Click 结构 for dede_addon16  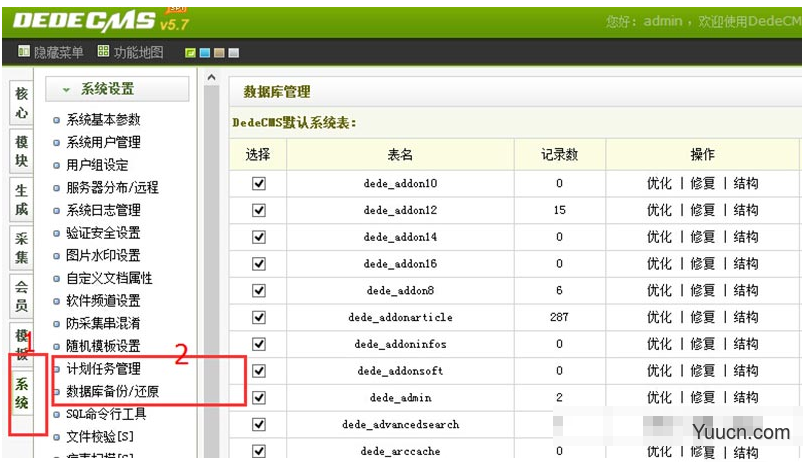pyautogui.click(x=746, y=264)
